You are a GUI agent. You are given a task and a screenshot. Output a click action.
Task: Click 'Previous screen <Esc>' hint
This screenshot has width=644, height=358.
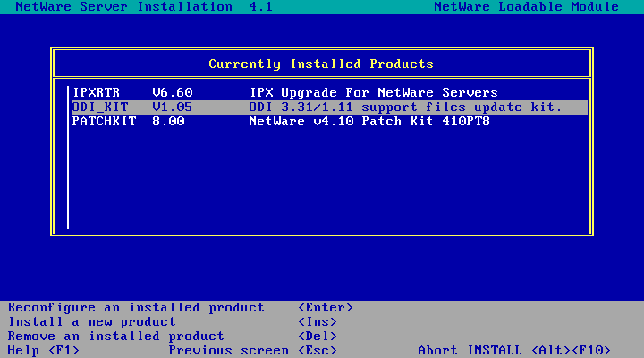(x=252, y=351)
